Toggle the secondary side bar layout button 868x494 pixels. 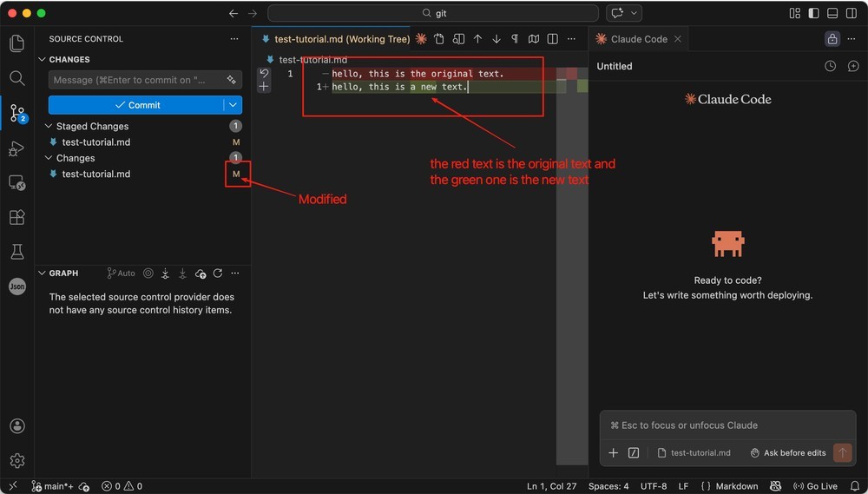tap(852, 13)
